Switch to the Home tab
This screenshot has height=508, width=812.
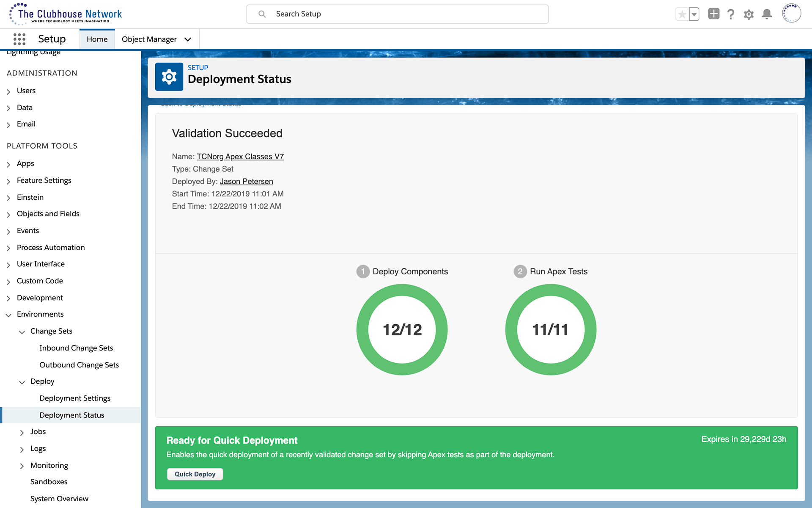[x=97, y=39]
